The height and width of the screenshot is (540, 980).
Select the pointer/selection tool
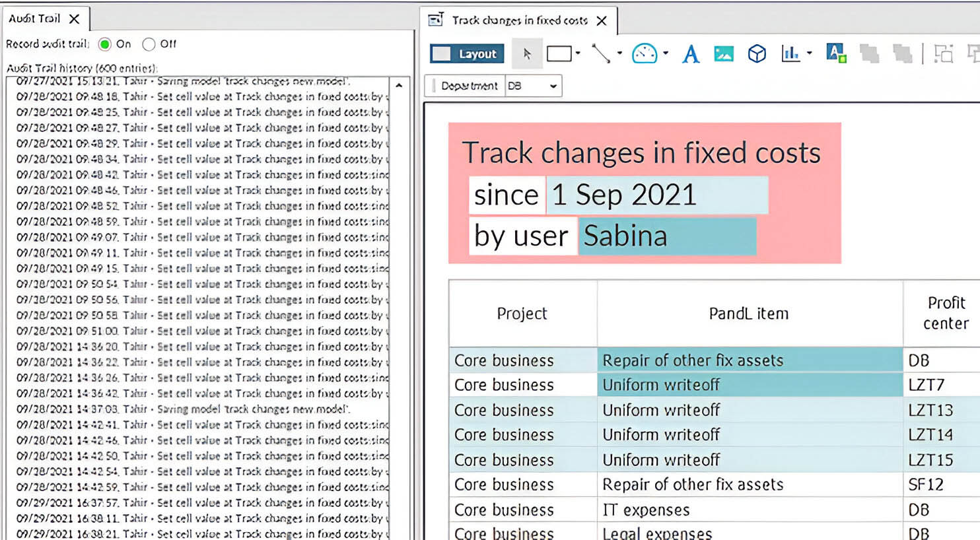(526, 53)
